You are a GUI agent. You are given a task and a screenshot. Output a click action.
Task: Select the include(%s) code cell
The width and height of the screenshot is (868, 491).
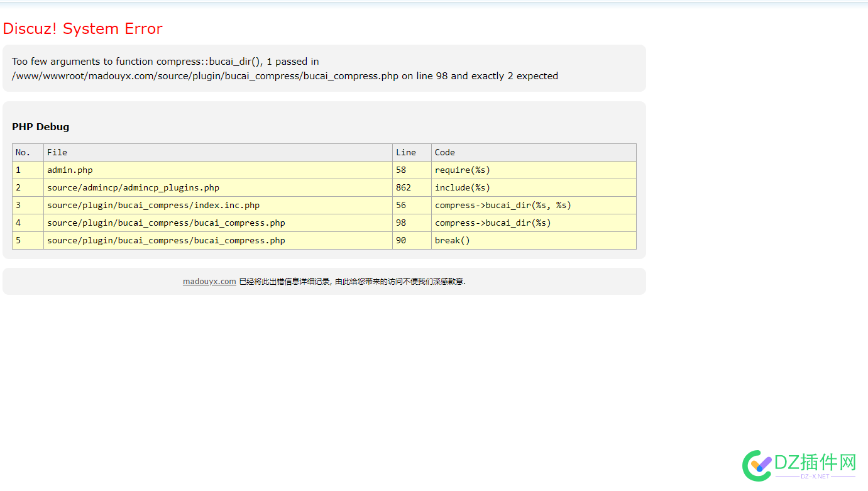pos(534,187)
